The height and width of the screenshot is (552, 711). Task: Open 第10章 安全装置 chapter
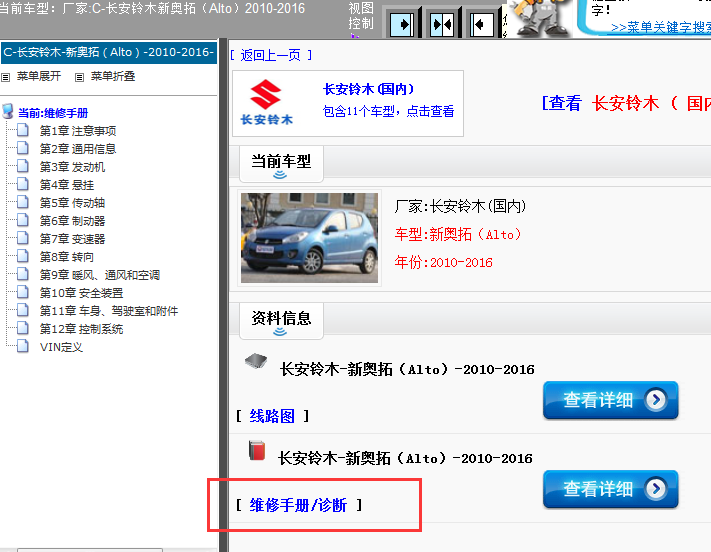click(x=82, y=293)
